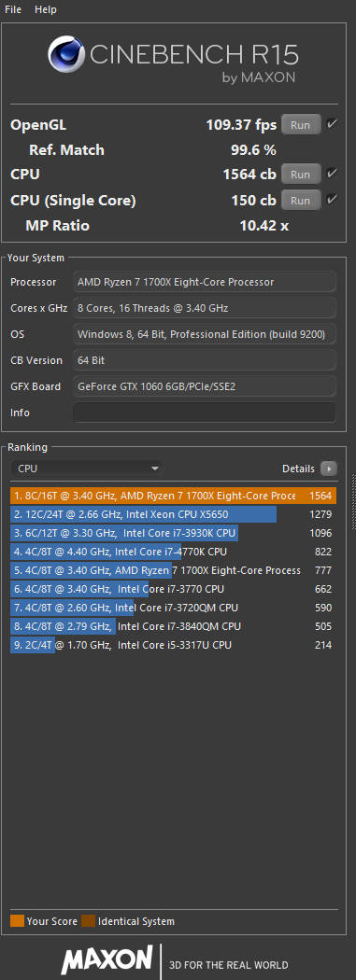Click the Details arrow icon button
The image size is (356, 980).
coord(329,469)
